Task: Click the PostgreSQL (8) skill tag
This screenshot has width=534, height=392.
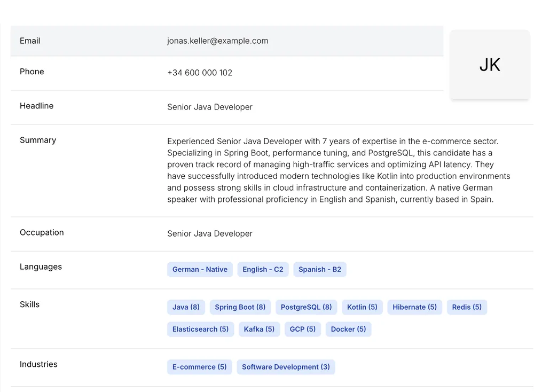Action: pyautogui.click(x=306, y=307)
